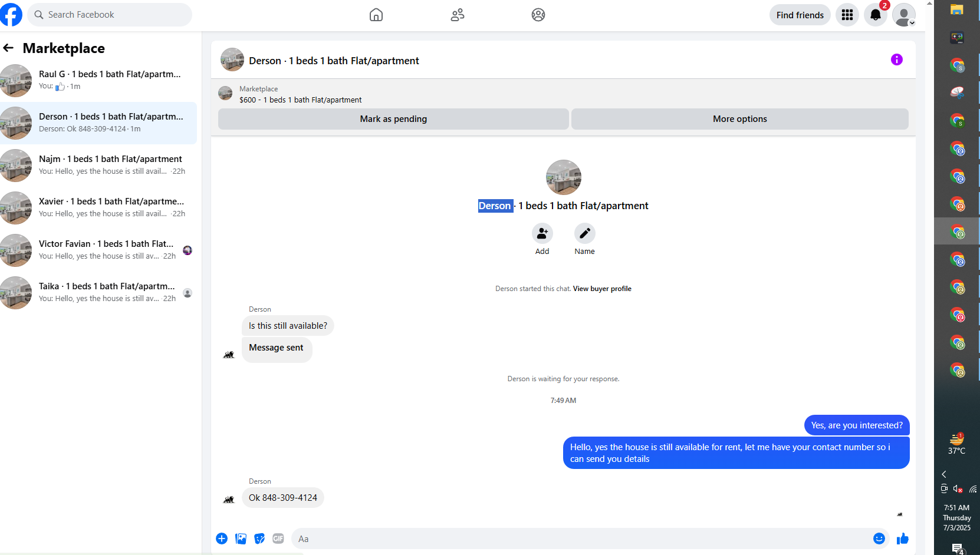Click Mark as pending button
The width and height of the screenshot is (980, 555).
(x=393, y=119)
